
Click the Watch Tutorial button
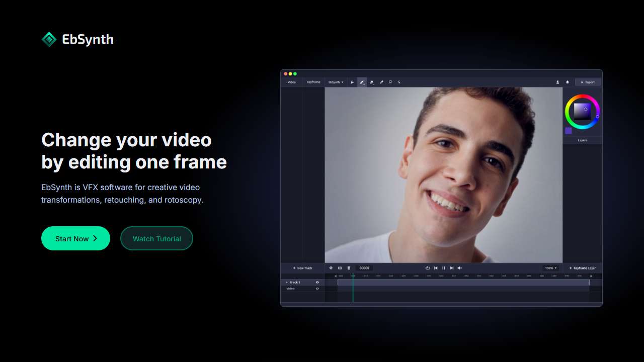point(156,238)
